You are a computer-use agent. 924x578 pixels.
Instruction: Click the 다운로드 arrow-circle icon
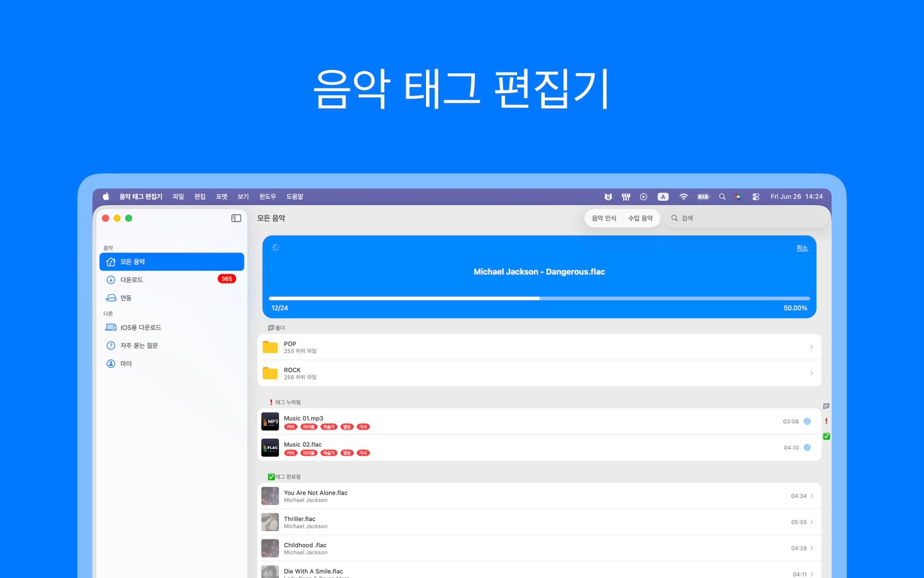coord(111,280)
